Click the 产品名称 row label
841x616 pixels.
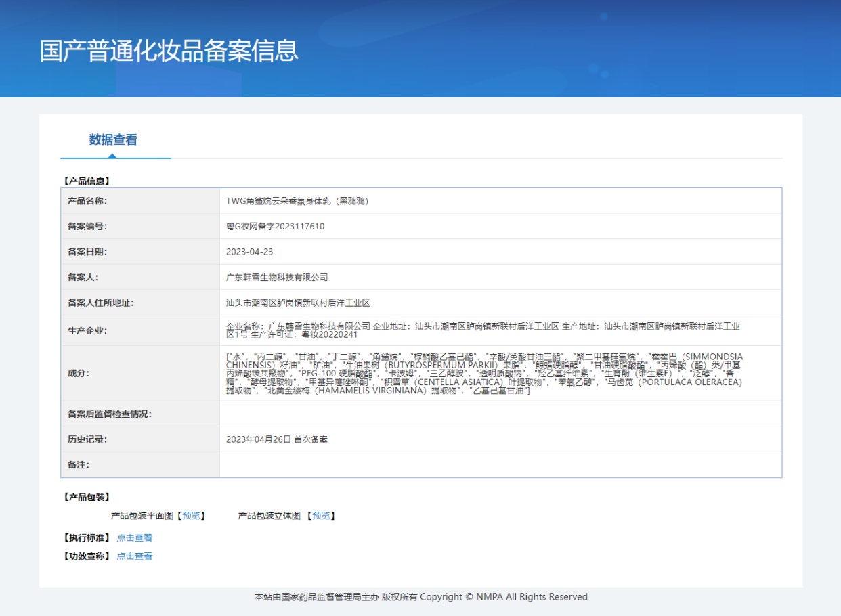pyautogui.click(x=87, y=201)
